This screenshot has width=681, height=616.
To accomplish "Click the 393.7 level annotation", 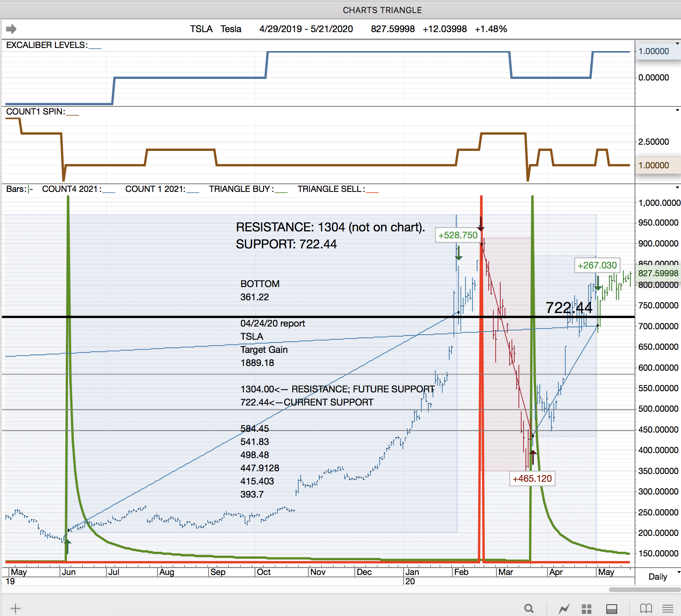I will tap(252, 495).
